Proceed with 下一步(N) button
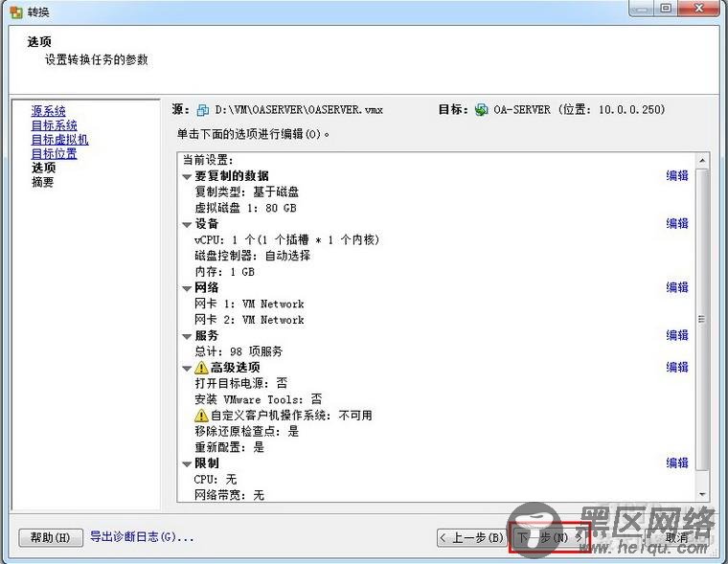This screenshot has height=564, width=728. [549, 537]
